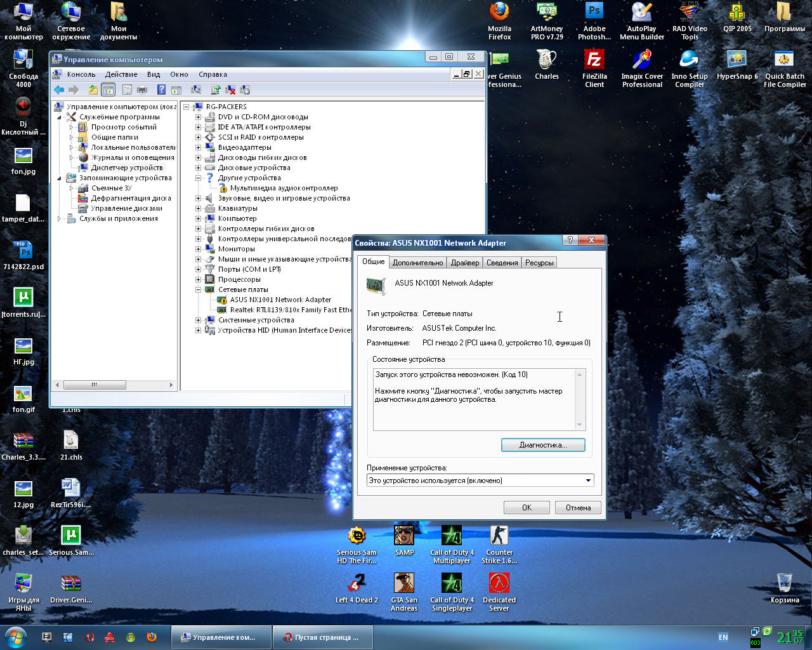812x650 pixels.
Task: Click the Пустая страница taskbar button
Action: coord(322,637)
